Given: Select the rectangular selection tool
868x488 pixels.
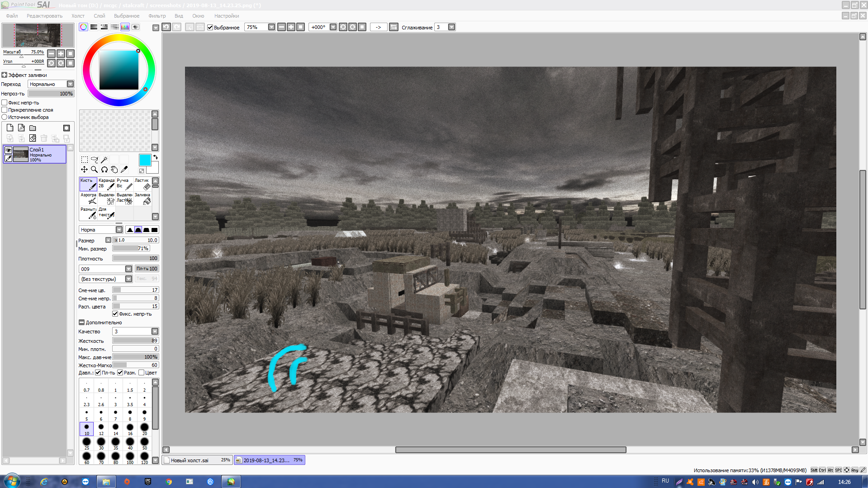Looking at the screenshot, I should click(85, 160).
